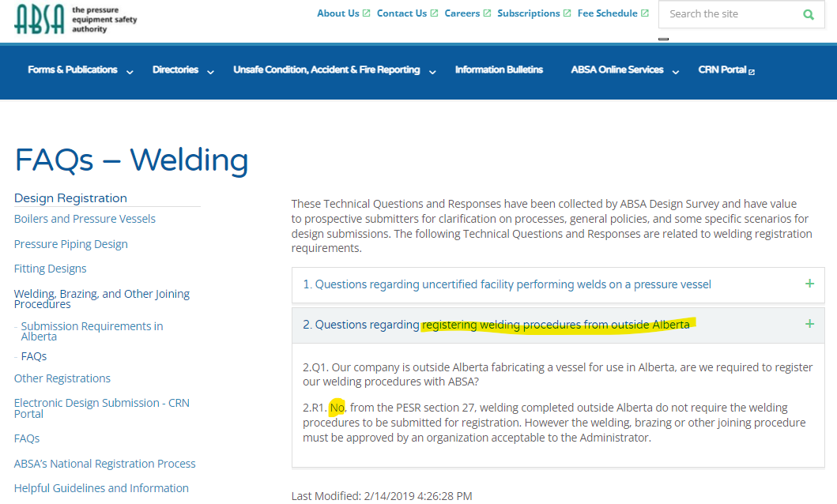Expand question 1 with its plus icon

coord(810,284)
